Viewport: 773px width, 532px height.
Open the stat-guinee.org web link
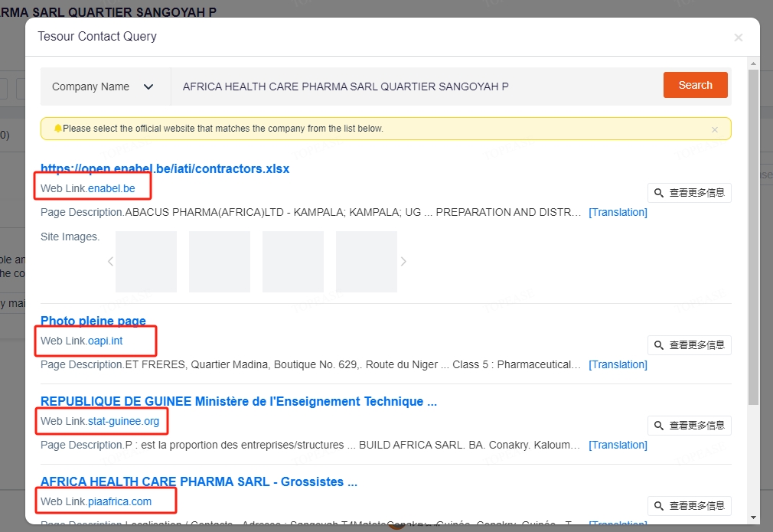pos(123,421)
